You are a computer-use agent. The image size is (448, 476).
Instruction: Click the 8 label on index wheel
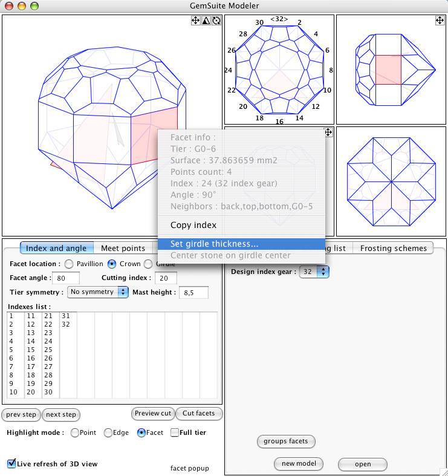331,70
